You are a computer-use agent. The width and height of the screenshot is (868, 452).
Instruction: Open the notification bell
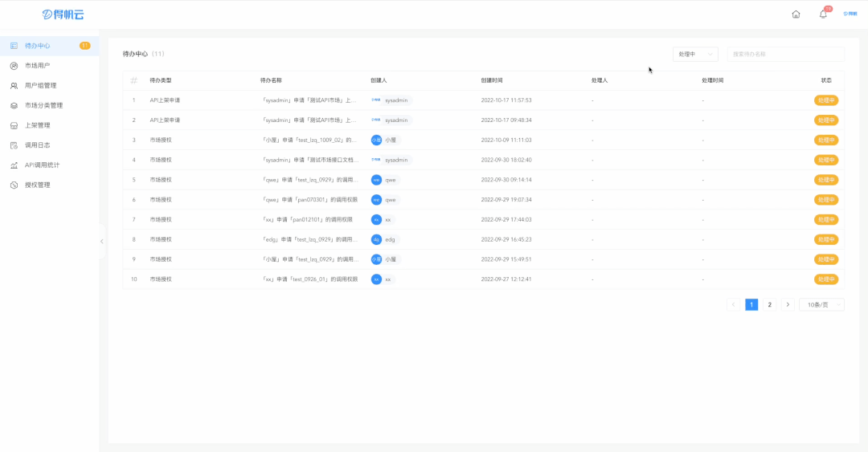point(823,14)
